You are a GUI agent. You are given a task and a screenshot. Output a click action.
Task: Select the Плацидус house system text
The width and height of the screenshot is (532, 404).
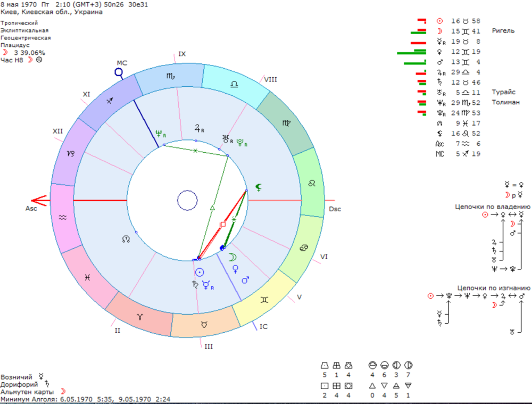(x=15, y=45)
